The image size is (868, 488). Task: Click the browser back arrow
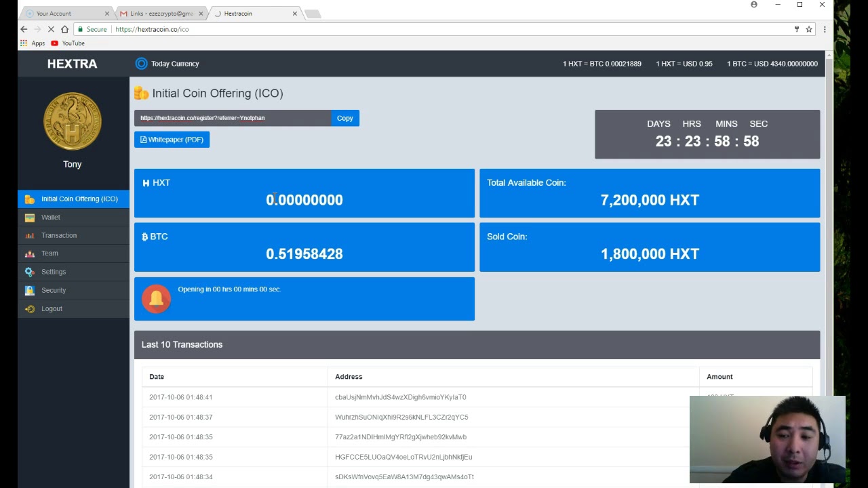(x=24, y=29)
